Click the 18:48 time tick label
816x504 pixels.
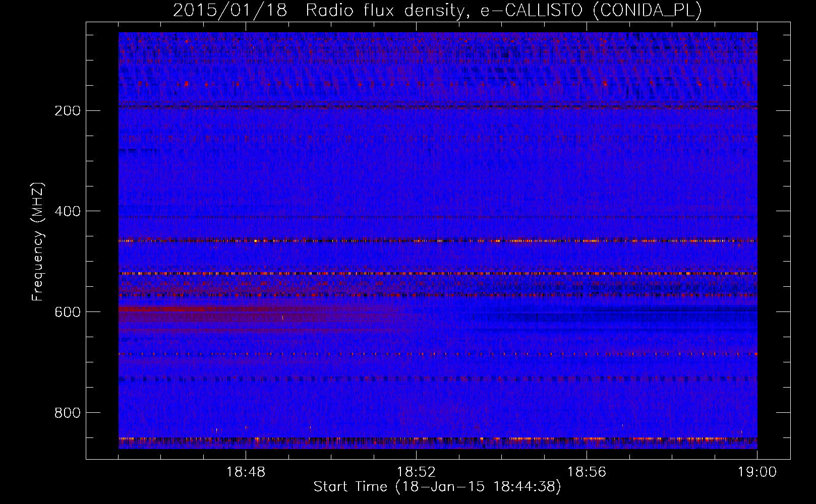click(246, 473)
